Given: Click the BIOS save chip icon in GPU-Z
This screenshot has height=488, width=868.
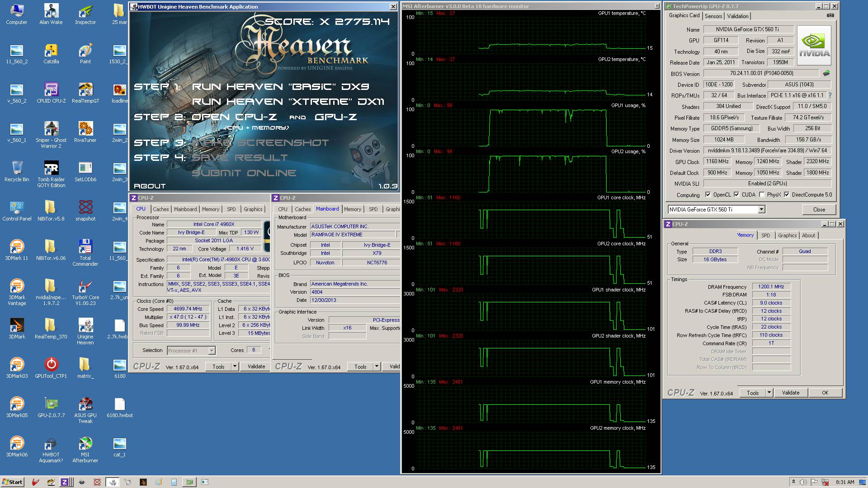Looking at the screenshot, I should pos(826,73).
